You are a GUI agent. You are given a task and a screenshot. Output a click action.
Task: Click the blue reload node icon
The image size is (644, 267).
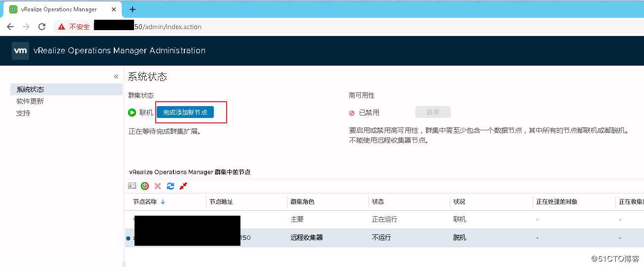(170, 186)
